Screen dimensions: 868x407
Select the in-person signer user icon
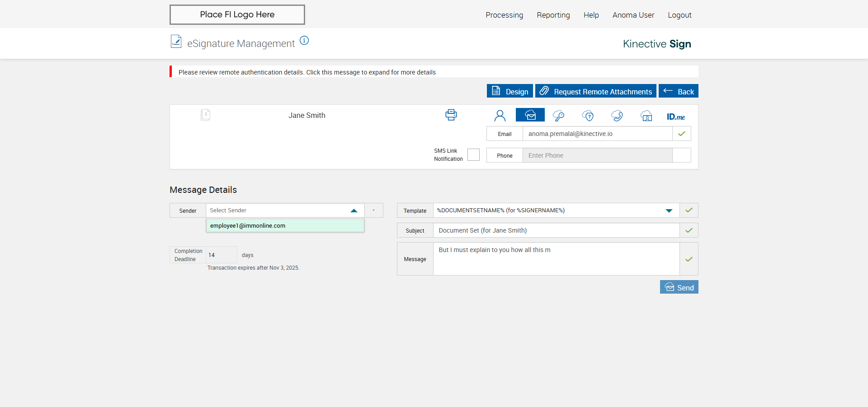(x=500, y=116)
